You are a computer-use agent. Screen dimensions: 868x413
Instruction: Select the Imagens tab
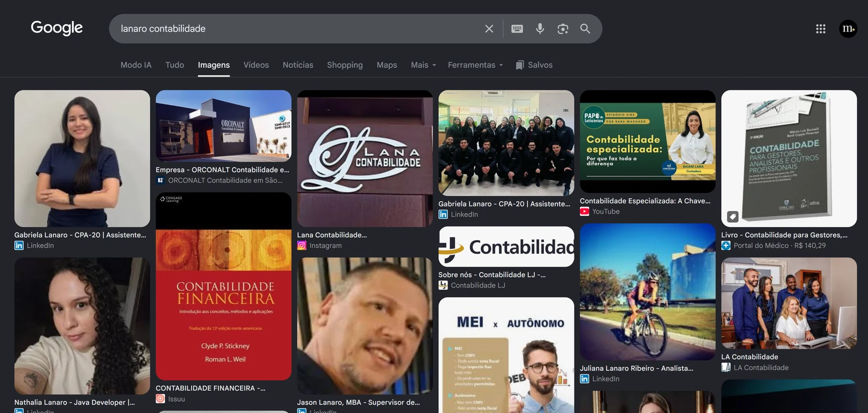pos(214,65)
